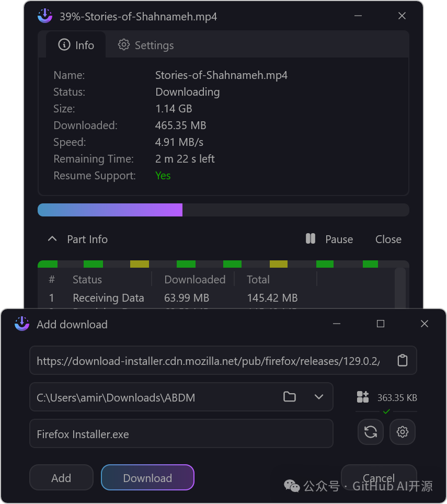Click the Download button
The height and width of the screenshot is (504, 447).
coord(147,478)
